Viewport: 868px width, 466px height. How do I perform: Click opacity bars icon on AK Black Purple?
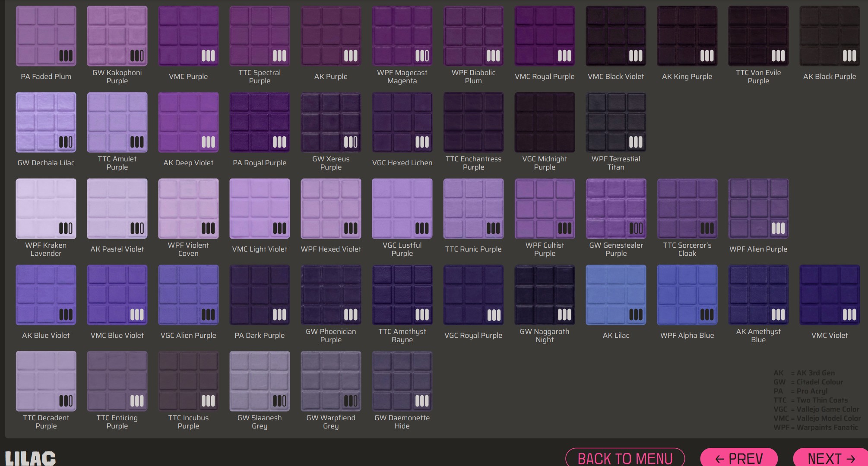click(x=849, y=56)
